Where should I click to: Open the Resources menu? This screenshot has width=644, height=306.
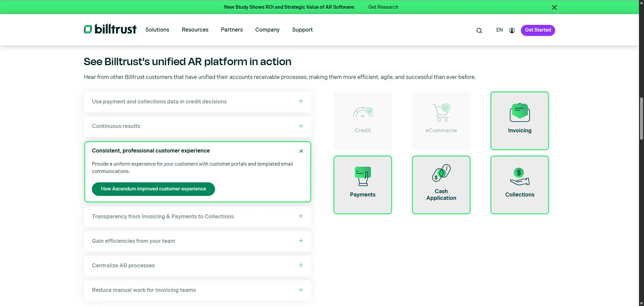pos(195,30)
